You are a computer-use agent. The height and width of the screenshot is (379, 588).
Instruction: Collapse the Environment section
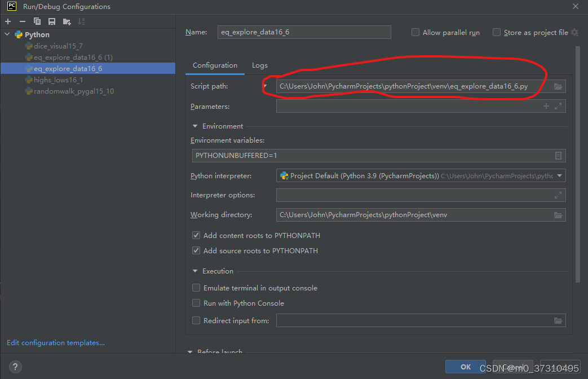coord(194,126)
